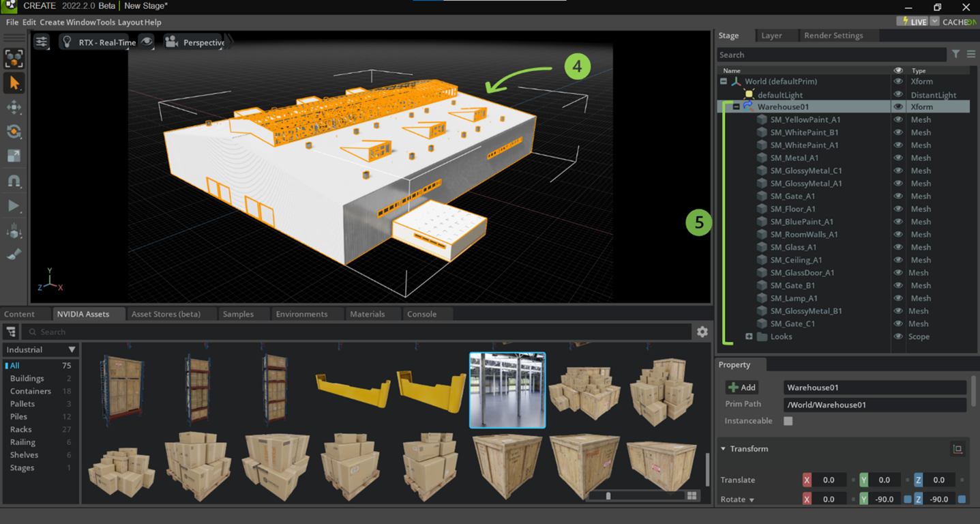Toggle visibility of Warehouse01

[x=898, y=107]
